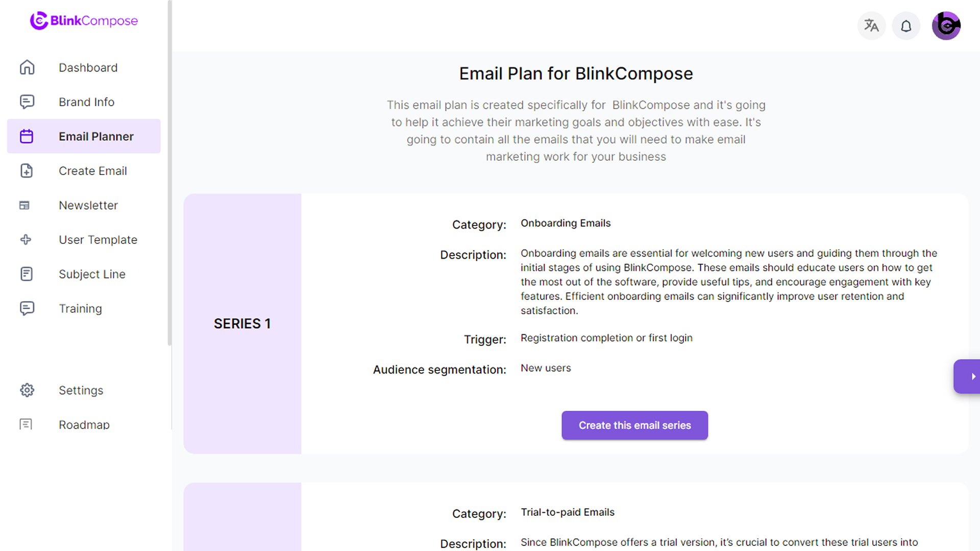This screenshot has width=980, height=551.
Task: Click the sidebar vertical scrollbar
Action: [x=169, y=173]
